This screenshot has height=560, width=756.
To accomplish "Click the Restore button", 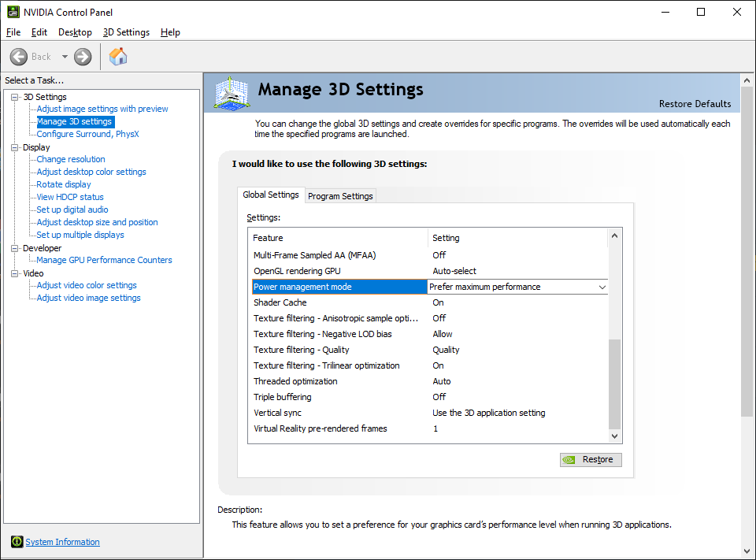I will [x=591, y=460].
